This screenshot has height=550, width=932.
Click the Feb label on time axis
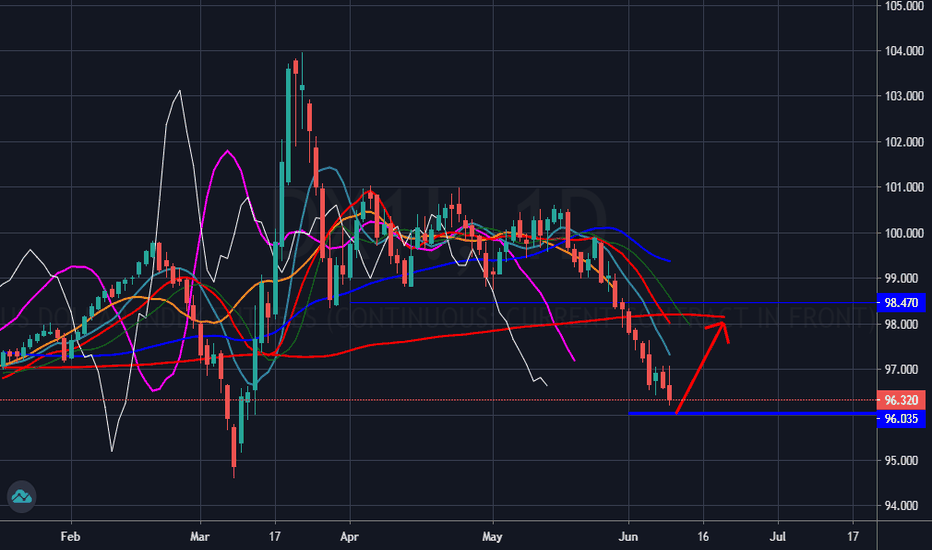(x=70, y=536)
